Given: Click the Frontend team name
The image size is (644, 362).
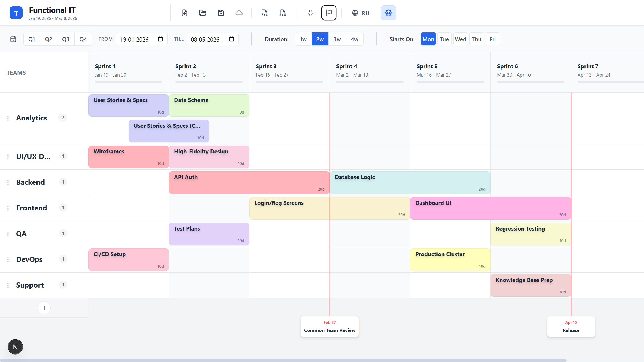Looking at the screenshot, I should coord(32,208).
